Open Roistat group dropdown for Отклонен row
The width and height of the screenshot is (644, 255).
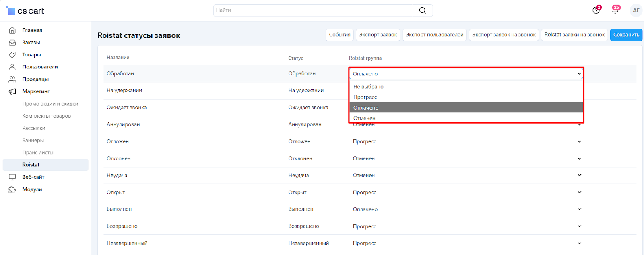click(466, 158)
